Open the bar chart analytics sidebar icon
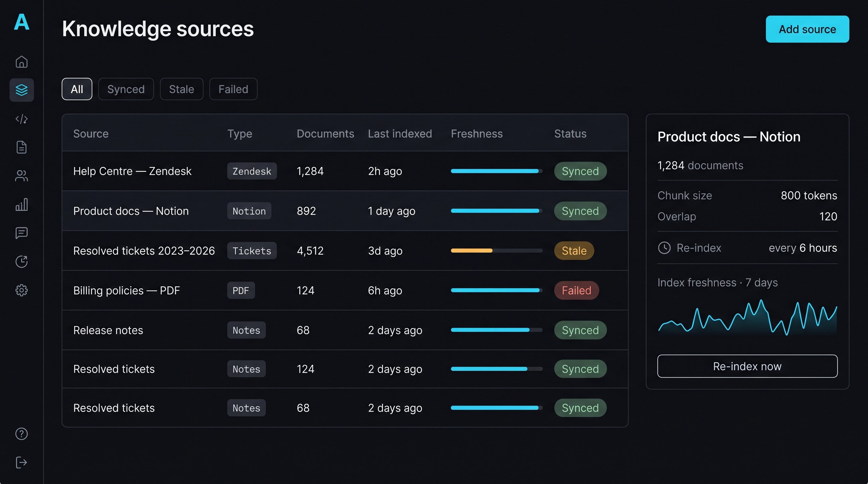 click(x=21, y=204)
